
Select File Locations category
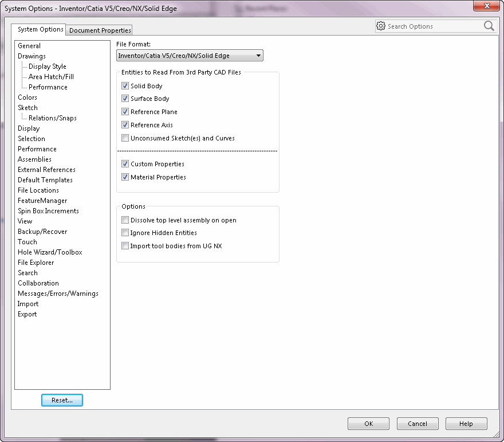[x=38, y=190]
